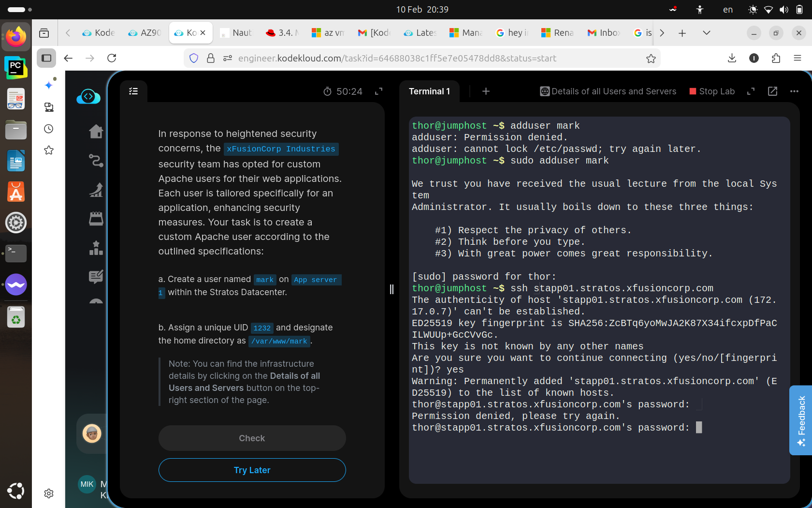This screenshot has width=812, height=508.
Task: Open Details of all Users and Servers
Action: 608,91
